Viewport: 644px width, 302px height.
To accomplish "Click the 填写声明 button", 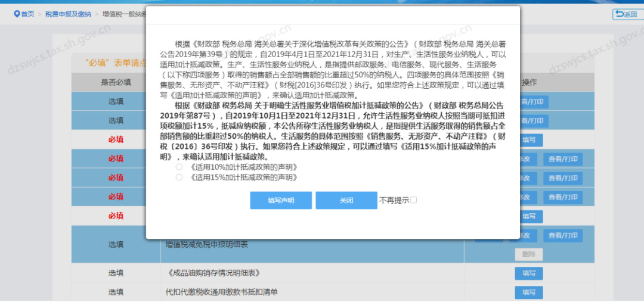I will pos(281,200).
